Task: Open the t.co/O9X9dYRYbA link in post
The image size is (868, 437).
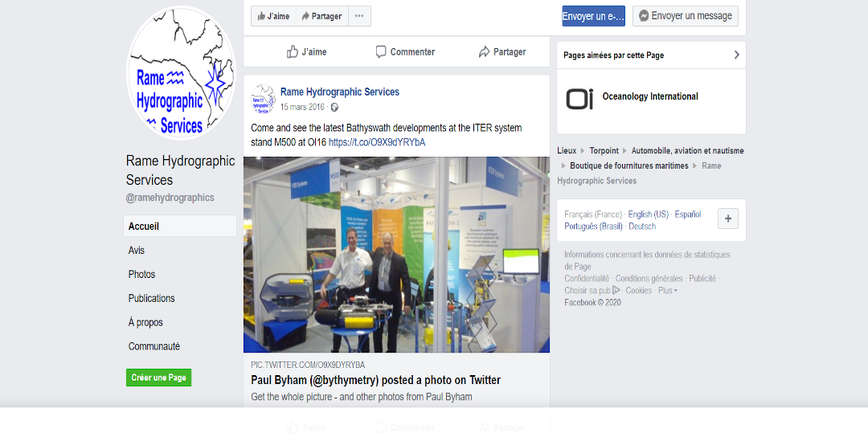Action: [377, 142]
